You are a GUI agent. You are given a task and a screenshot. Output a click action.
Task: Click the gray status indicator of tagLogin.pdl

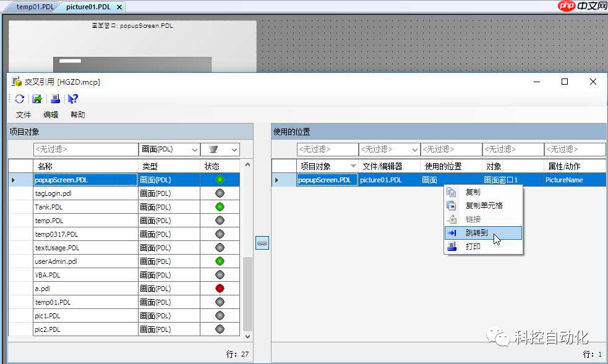[220, 193]
